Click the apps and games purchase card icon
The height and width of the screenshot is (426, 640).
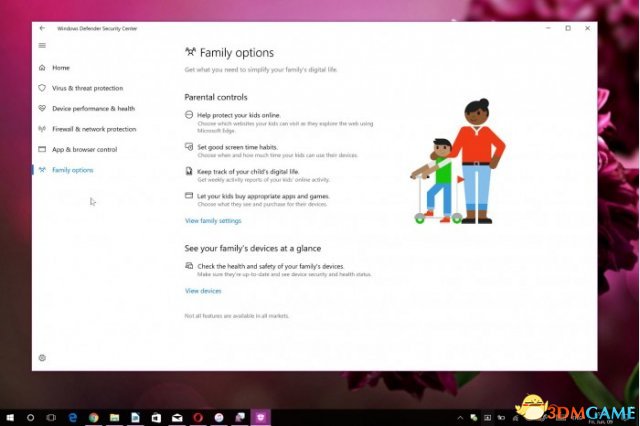(x=189, y=195)
